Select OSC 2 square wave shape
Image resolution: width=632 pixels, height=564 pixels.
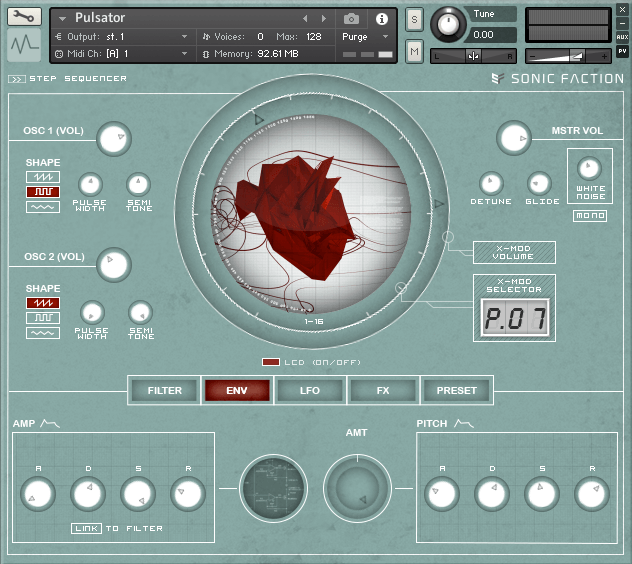pyautogui.click(x=43, y=318)
